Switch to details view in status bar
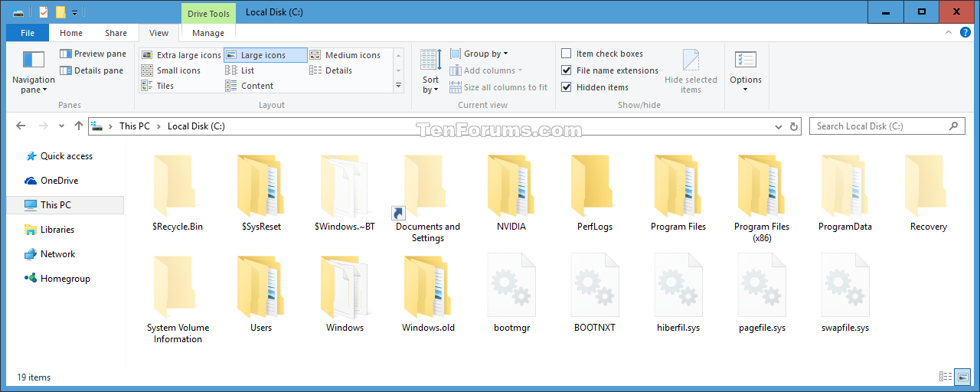Screen dimensions: 980x392 pos(944,377)
